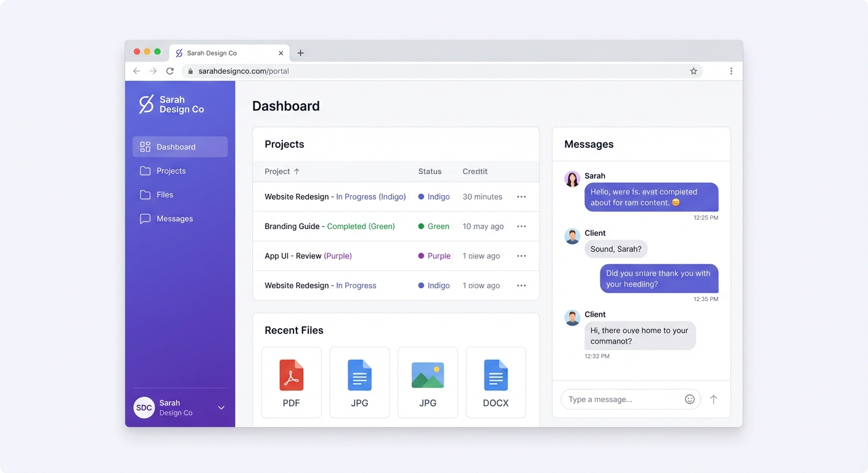Image resolution: width=868 pixels, height=473 pixels.
Task: Toggle the Project column sort arrow
Action: pyautogui.click(x=296, y=171)
